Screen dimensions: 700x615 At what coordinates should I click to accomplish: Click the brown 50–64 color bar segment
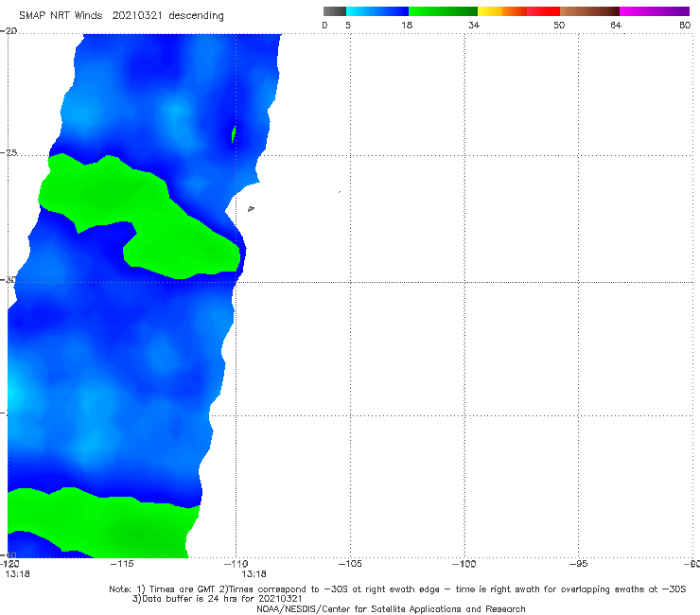pyautogui.click(x=589, y=11)
